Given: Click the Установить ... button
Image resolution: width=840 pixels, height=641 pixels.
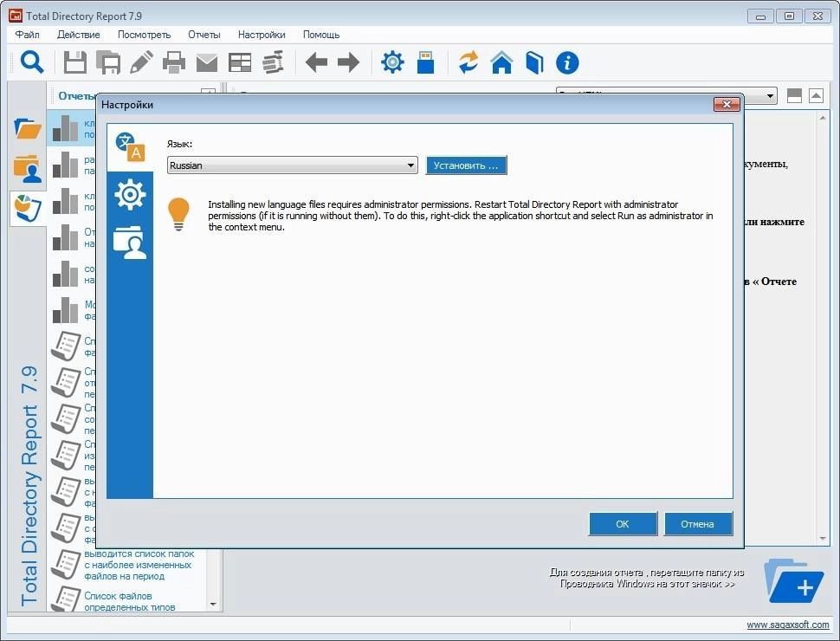Looking at the screenshot, I should [x=466, y=165].
